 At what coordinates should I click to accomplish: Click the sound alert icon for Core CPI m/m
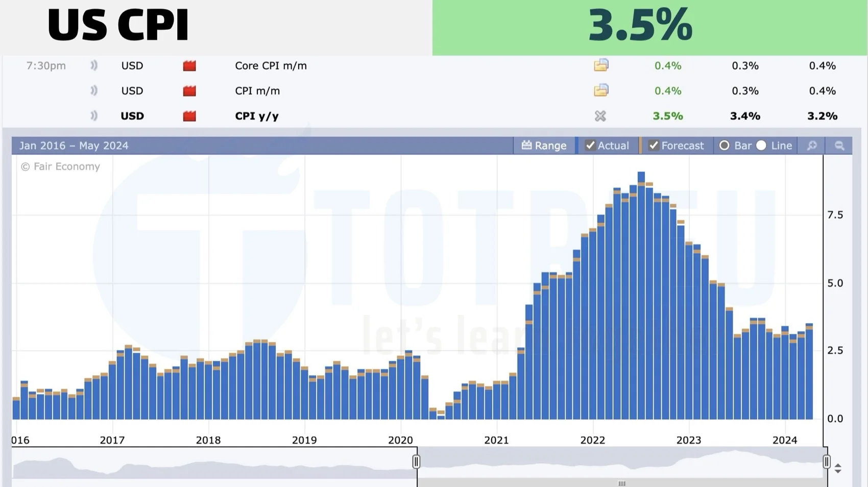[94, 65]
